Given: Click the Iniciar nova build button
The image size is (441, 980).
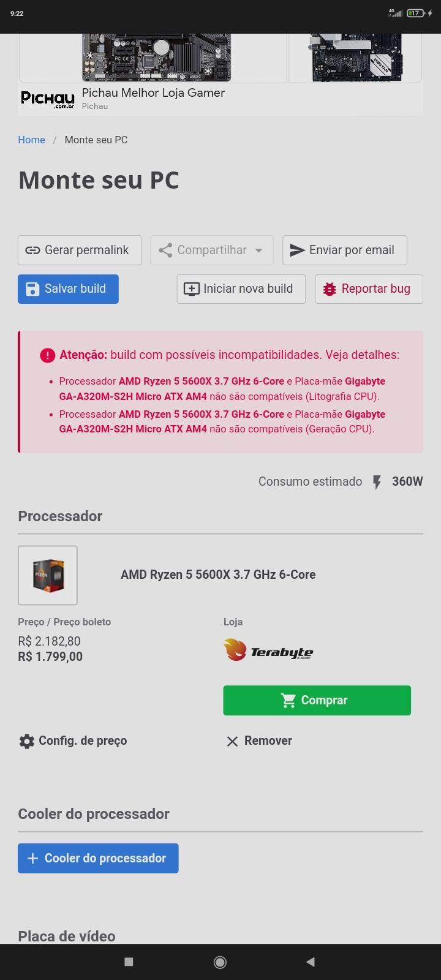Looking at the screenshot, I should tap(241, 289).
